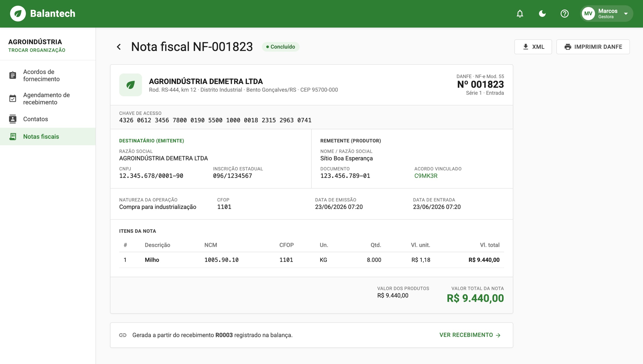Click the Demetra company leaf logo
The height and width of the screenshot is (364, 643).
tap(130, 85)
